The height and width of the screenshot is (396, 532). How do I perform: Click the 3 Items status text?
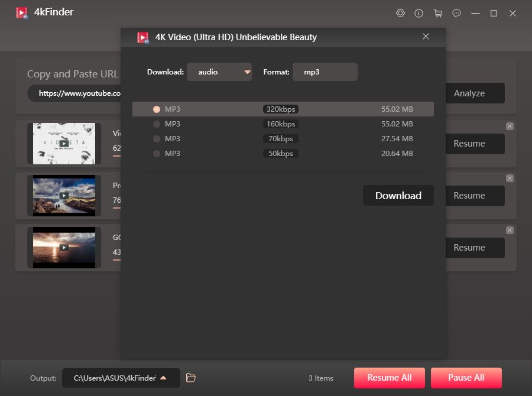[320, 378]
